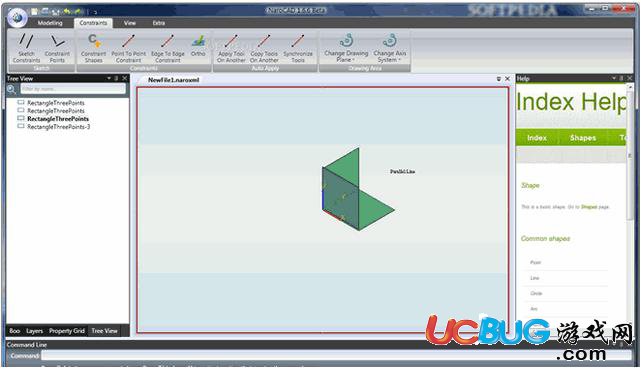Switch to the Modeling ribbon tab
The height and width of the screenshot is (369, 642).
tap(50, 23)
